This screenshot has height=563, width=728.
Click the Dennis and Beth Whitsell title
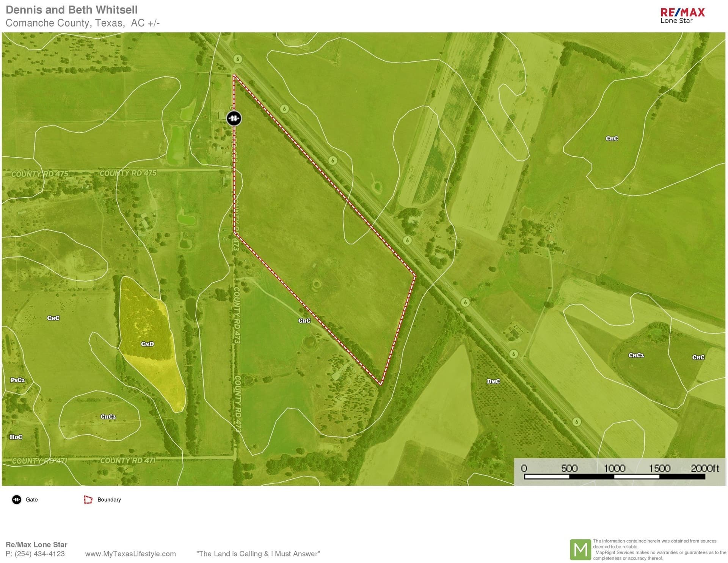72,10
